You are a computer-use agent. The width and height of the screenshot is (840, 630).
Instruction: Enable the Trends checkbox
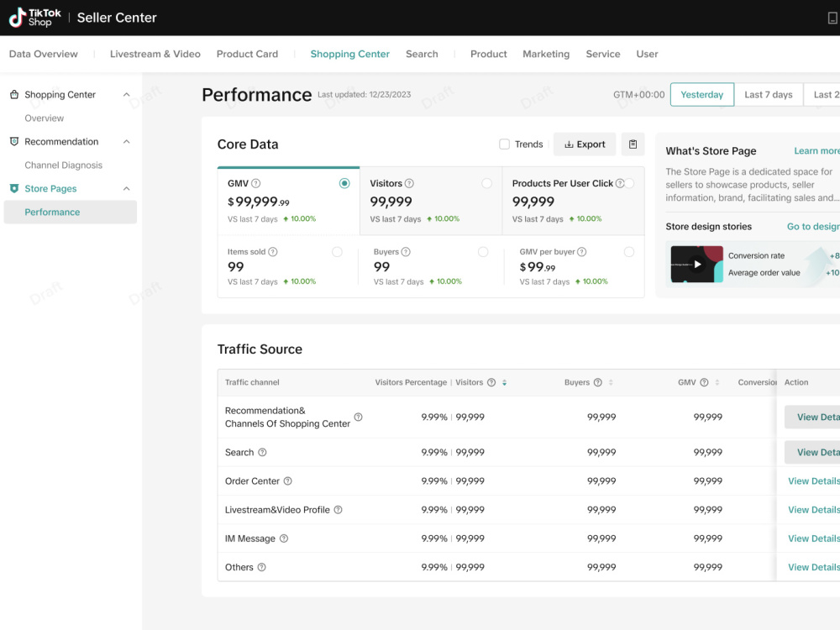pyautogui.click(x=504, y=144)
